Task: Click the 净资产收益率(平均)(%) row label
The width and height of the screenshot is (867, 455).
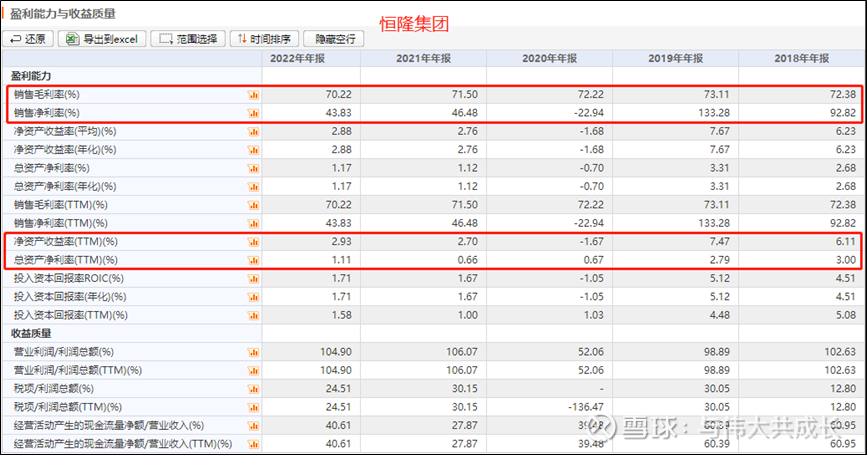Action: (x=65, y=131)
